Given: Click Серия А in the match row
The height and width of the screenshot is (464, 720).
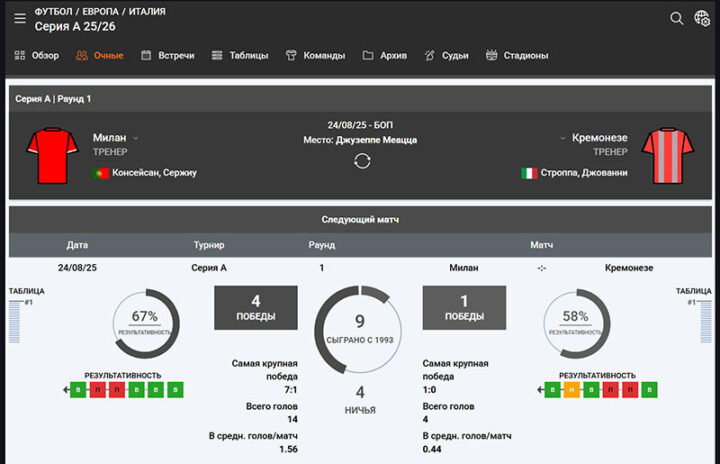Looking at the screenshot, I should (209, 268).
